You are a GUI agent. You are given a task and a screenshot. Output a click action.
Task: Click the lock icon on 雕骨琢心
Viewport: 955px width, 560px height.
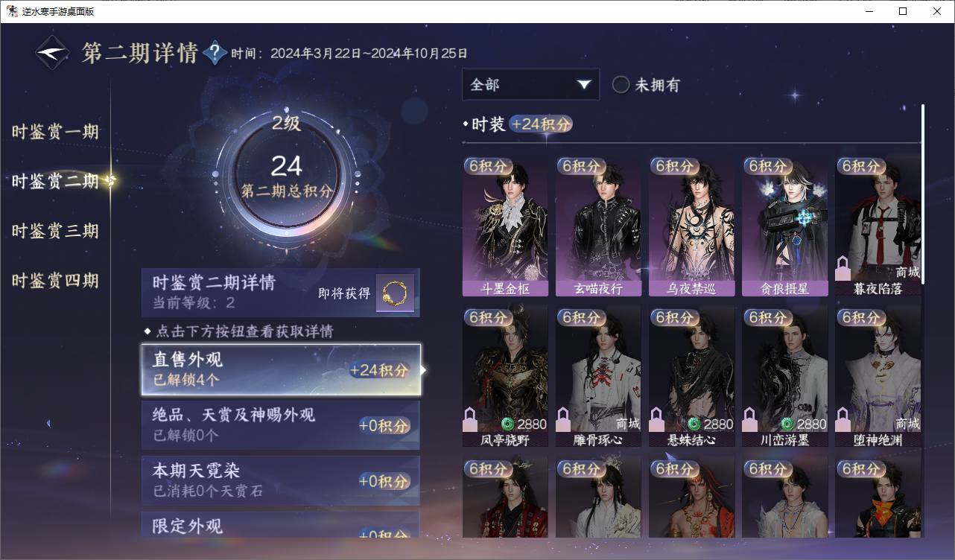[564, 419]
